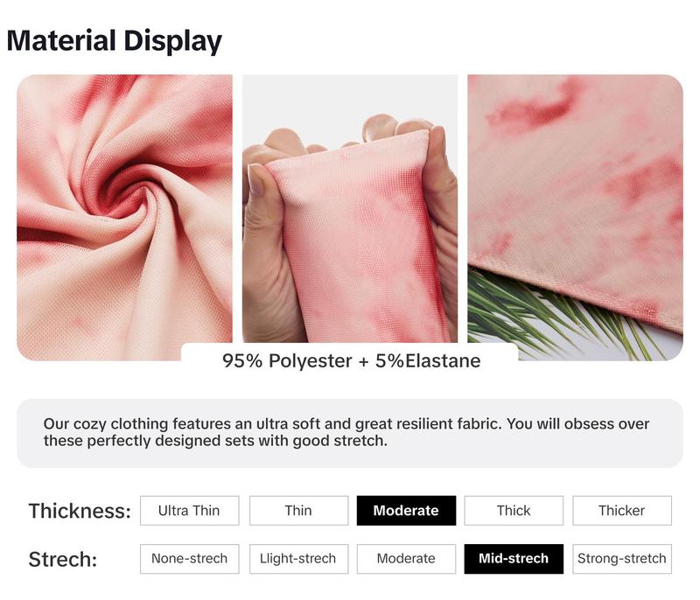700x600 pixels.
Task: Pick the Thick thickness option
Action: tap(514, 510)
